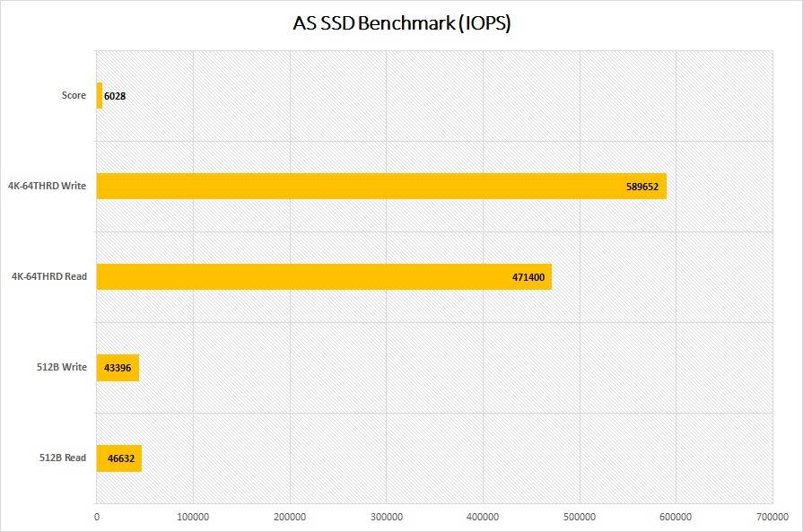Click the axis value 500000
The height and width of the screenshot is (532, 803).
[580, 517]
